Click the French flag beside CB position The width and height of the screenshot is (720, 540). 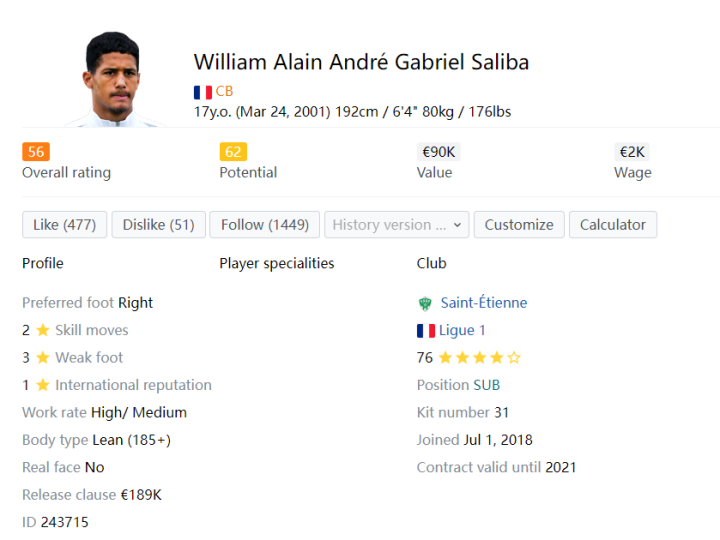(203, 92)
